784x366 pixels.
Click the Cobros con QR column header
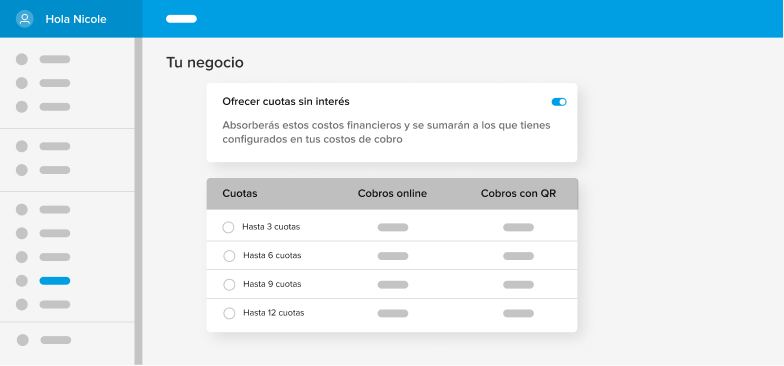click(518, 194)
